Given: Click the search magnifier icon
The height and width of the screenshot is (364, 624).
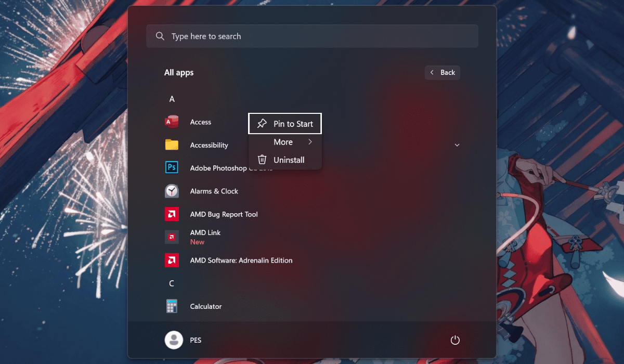Looking at the screenshot, I should [x=160, y=36].
